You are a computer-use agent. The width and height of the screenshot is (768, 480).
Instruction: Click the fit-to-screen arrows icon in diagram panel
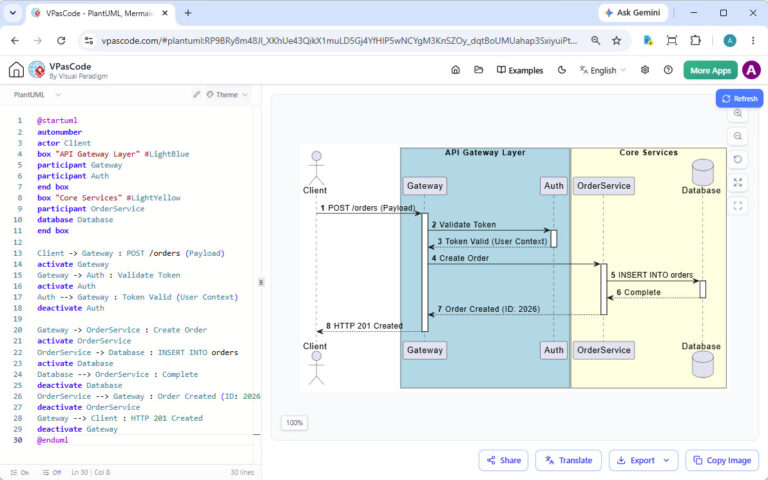click(x=738, y=183)
